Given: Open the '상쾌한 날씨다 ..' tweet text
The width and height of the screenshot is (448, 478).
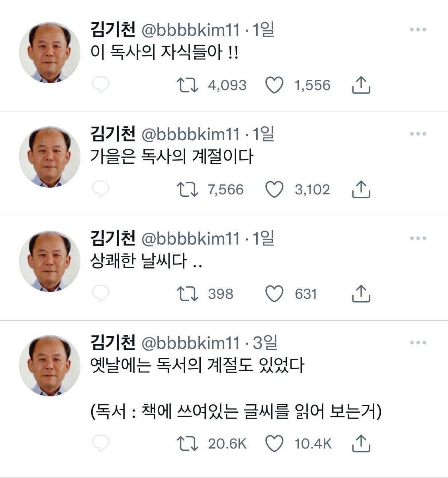Looking at the screenshot, I should (x=146, y=261).
